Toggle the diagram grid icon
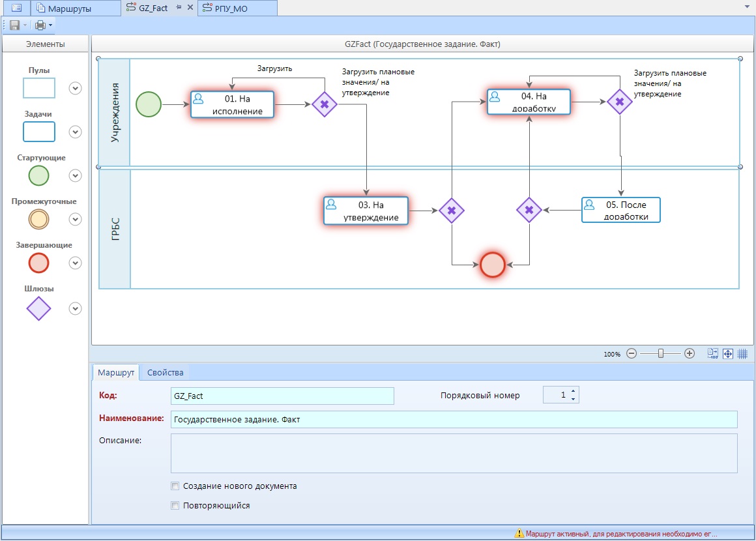The width and height of the screenshot is (756, 541). [x=742, y=353]
